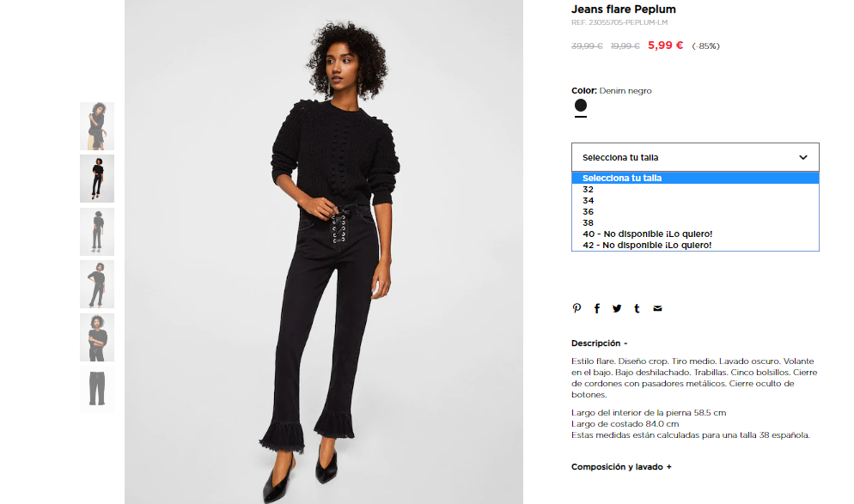This screenshot has width=854, height=504.
Task: Share product on Facebook
Action: (x=597, y=308)
